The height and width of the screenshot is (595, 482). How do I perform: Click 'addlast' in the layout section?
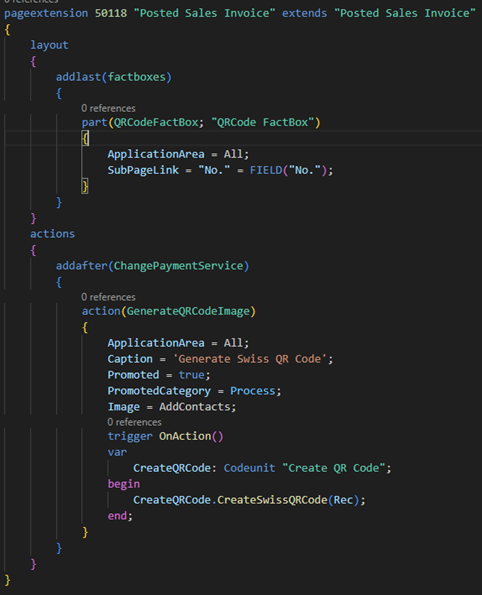point(79,77)
